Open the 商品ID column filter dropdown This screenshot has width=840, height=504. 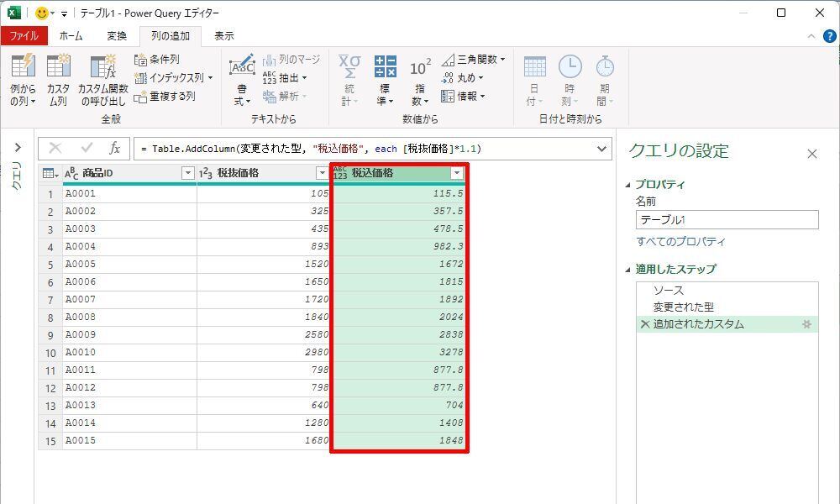click(x=188, y=173)
